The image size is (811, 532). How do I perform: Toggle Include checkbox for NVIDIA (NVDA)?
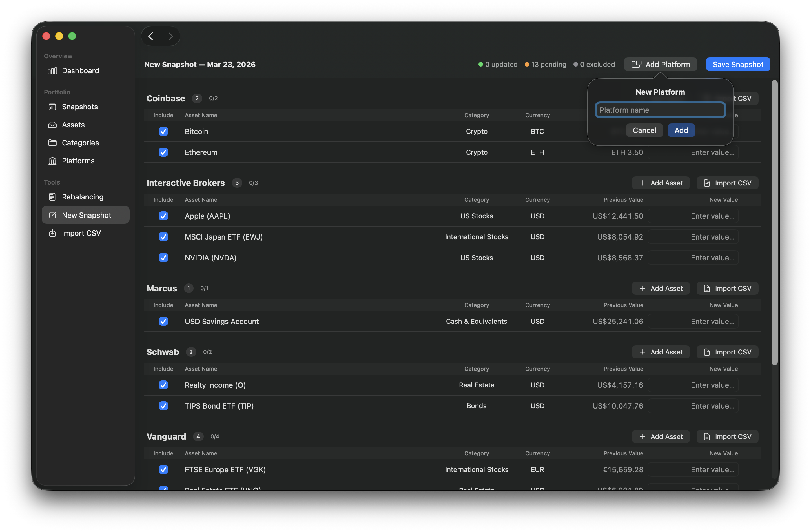[x=163, y=258]
